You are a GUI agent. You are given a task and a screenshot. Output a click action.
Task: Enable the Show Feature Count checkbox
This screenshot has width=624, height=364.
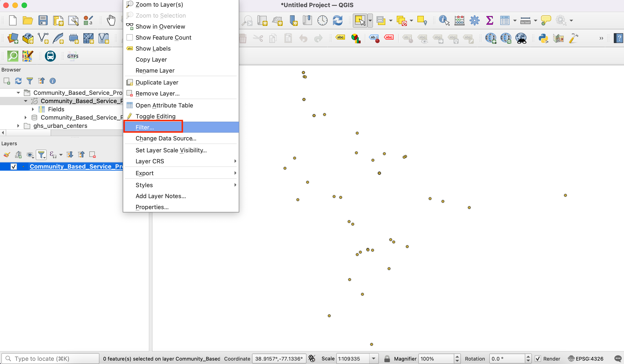click(x=129, y=37)
